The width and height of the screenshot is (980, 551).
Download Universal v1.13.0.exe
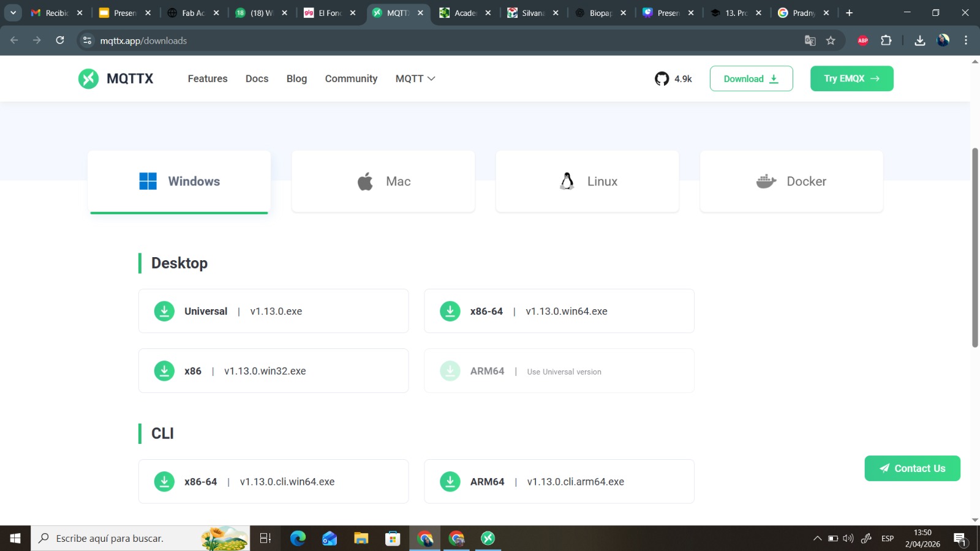273,311
